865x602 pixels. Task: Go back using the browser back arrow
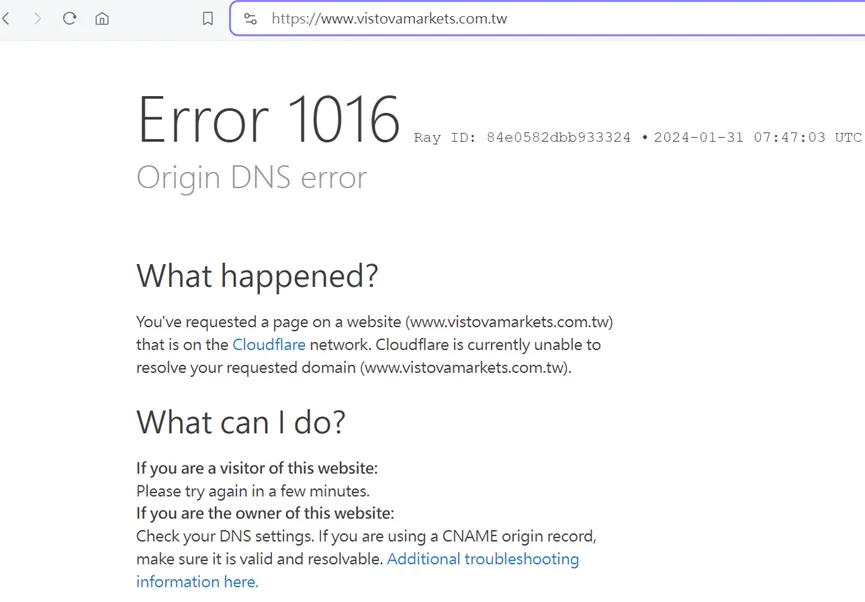tap(6, 19)
